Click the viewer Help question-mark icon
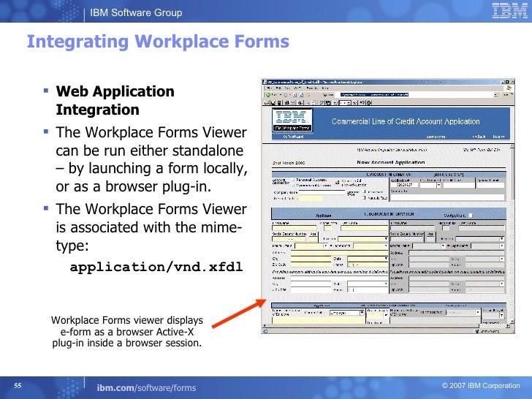This screenshot has width=532, height=399. [x=362, y=103]
